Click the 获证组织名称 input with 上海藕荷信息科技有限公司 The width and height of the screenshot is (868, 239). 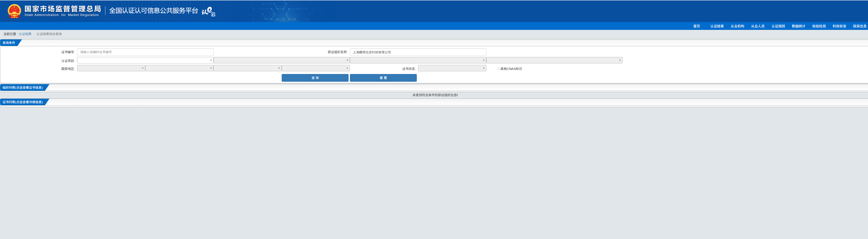pyautogui.click(x=418, y=52)
